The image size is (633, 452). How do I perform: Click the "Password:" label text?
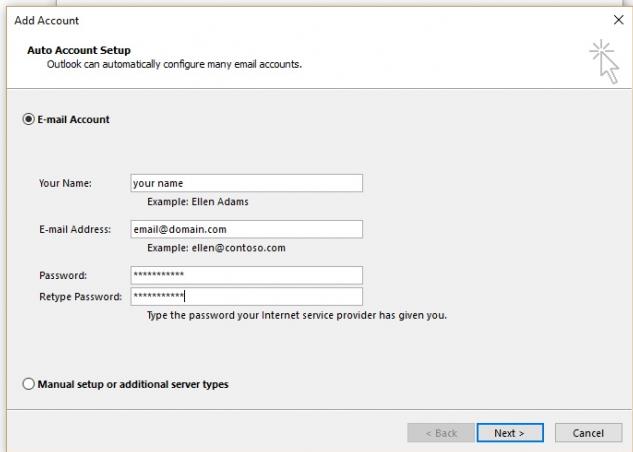[x=63, y=275]
